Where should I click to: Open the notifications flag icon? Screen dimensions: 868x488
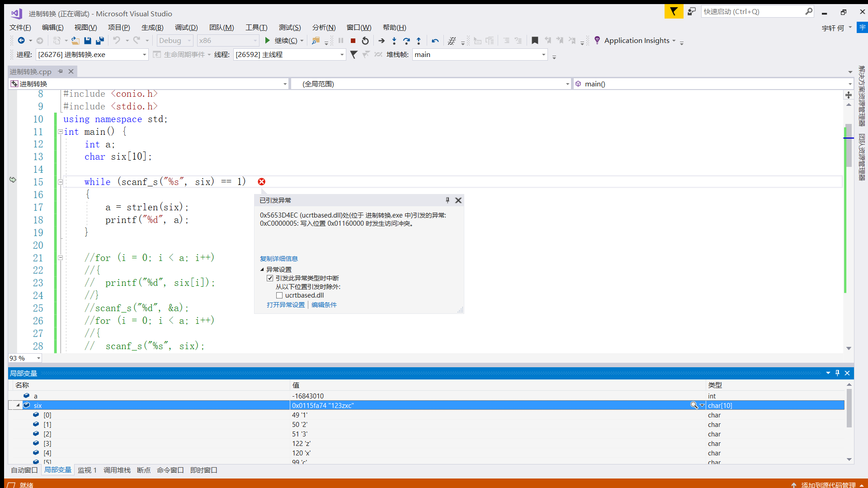tap(674, 12)
